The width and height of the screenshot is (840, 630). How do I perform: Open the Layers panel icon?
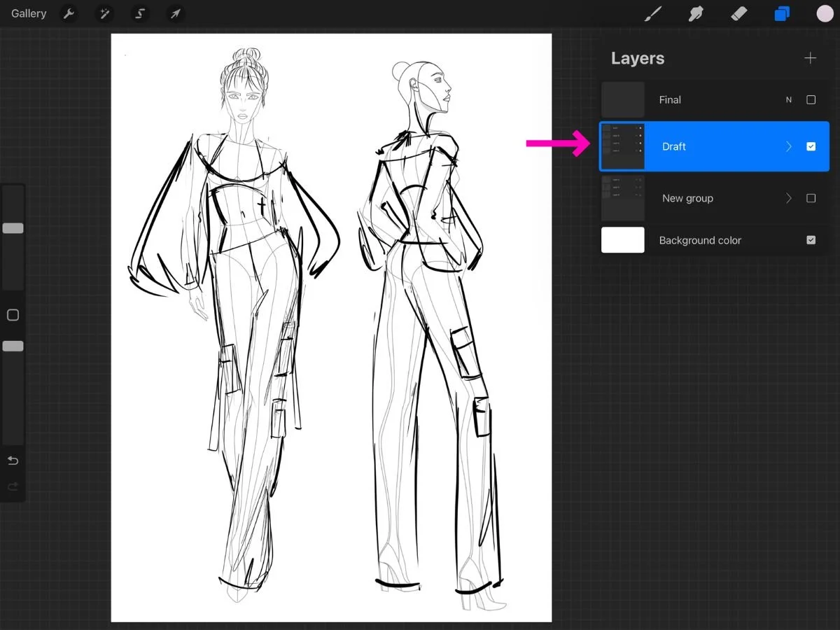[782, 13]
